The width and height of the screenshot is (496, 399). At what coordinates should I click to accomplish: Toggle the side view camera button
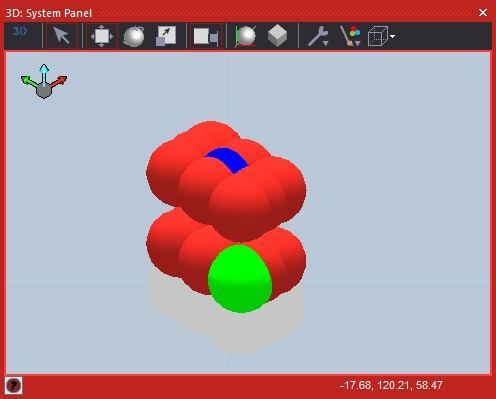206,36
